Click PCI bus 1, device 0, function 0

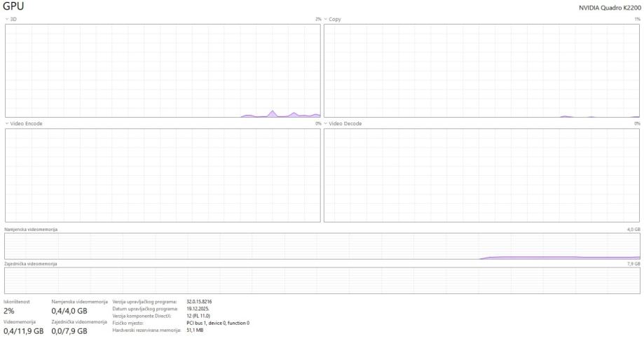click(218, 323)
